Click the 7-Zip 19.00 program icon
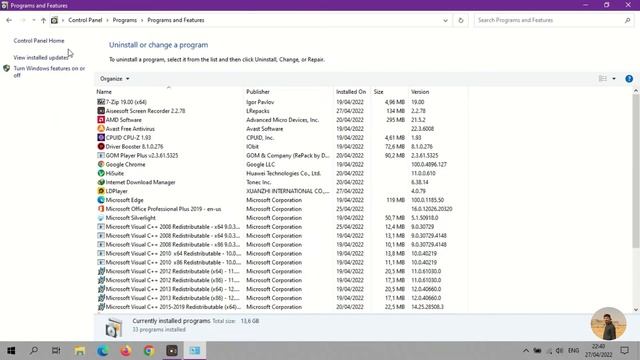640x360 pixels. [x=101, y=102]
